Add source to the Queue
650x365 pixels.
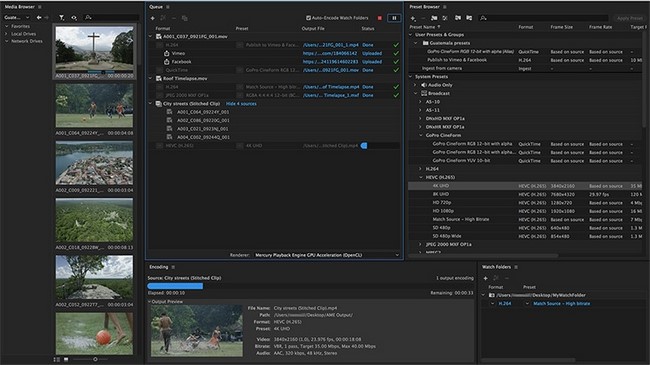[153, 18]
